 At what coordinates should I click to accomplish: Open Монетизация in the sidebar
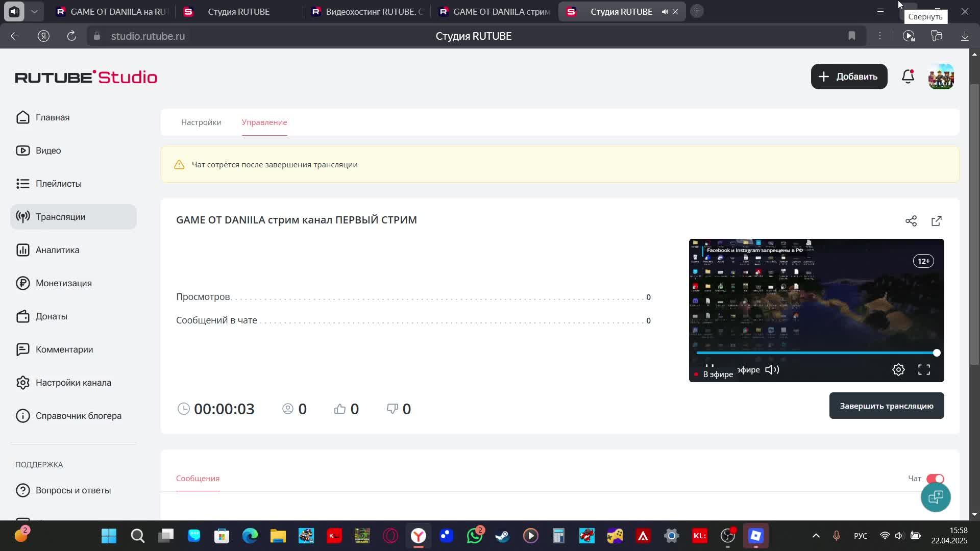63,283
